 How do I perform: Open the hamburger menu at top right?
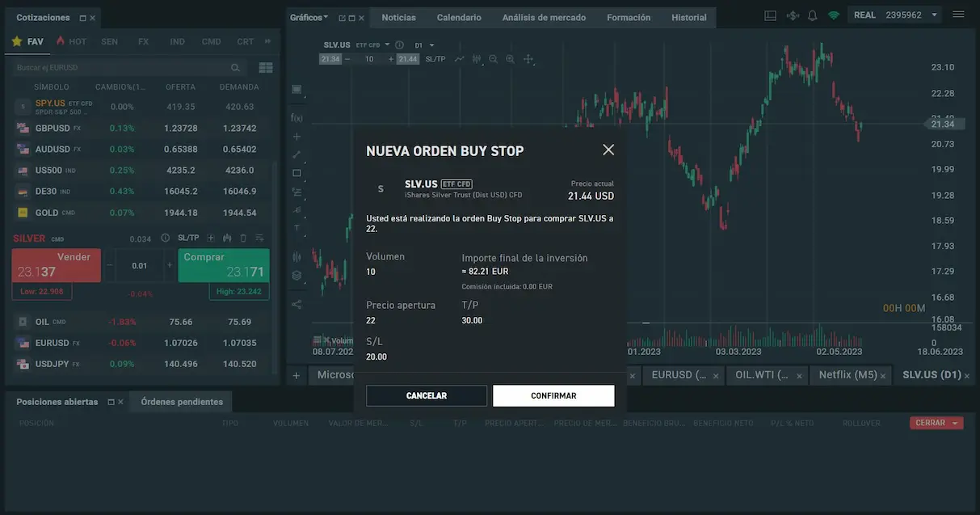958,13
